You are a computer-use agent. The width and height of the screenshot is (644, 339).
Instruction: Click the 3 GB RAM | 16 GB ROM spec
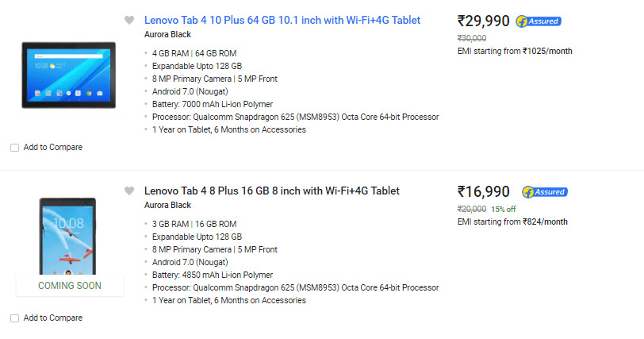(x=194, y=224)
